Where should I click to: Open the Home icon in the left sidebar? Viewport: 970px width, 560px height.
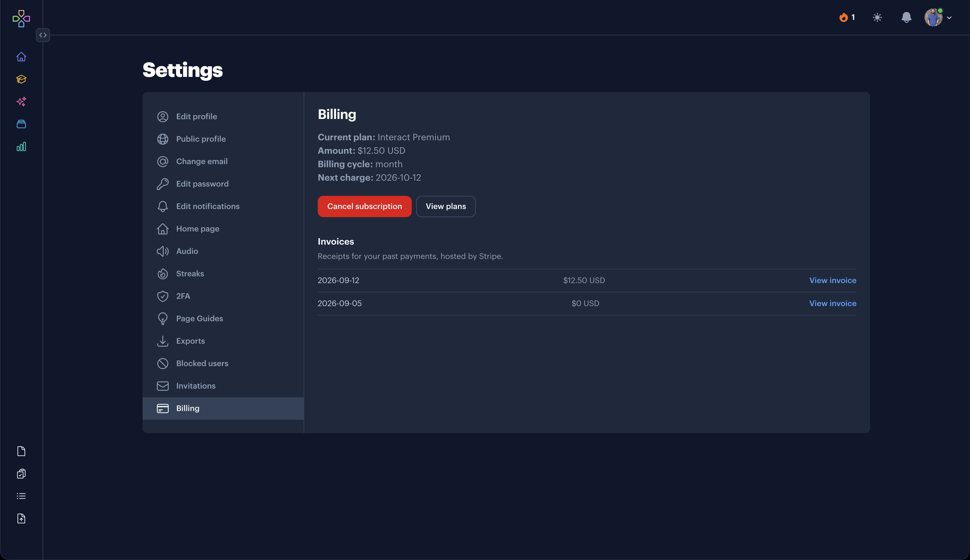21,57
